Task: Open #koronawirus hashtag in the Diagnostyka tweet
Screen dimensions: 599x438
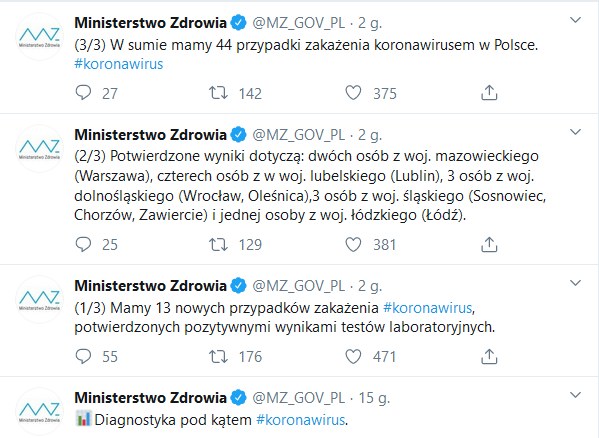Action: pyautogui.click(x=301, y=420)
